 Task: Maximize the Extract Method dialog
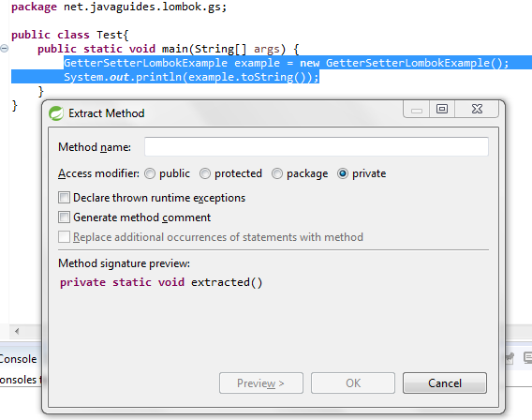442,109
